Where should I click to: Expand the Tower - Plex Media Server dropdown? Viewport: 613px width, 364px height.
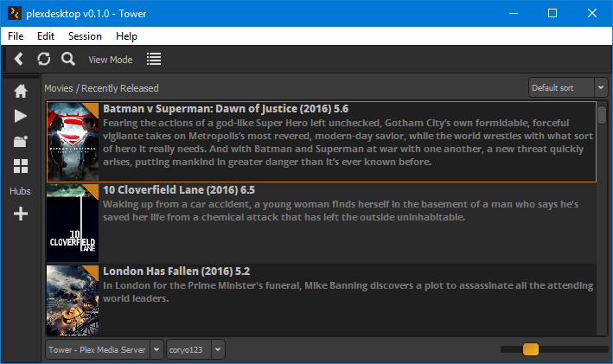(x=104, y=349)
